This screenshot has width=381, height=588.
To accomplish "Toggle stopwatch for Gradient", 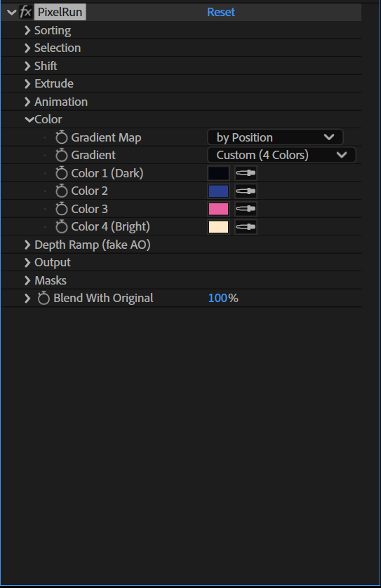I will (62, 155).
